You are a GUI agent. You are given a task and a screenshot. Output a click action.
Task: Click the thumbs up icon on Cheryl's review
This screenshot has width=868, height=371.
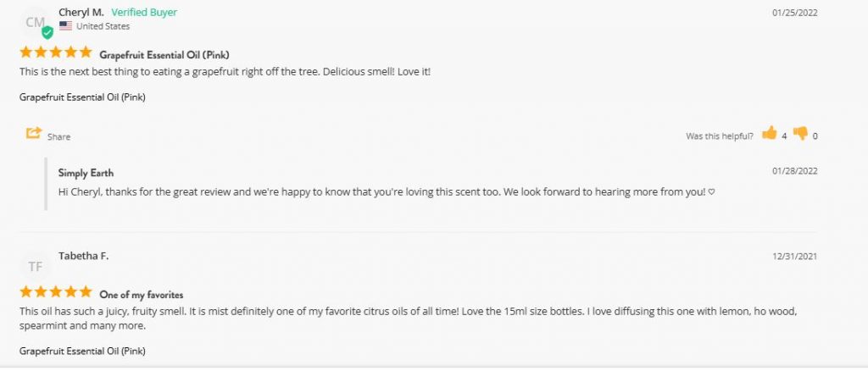coord(770,133)
